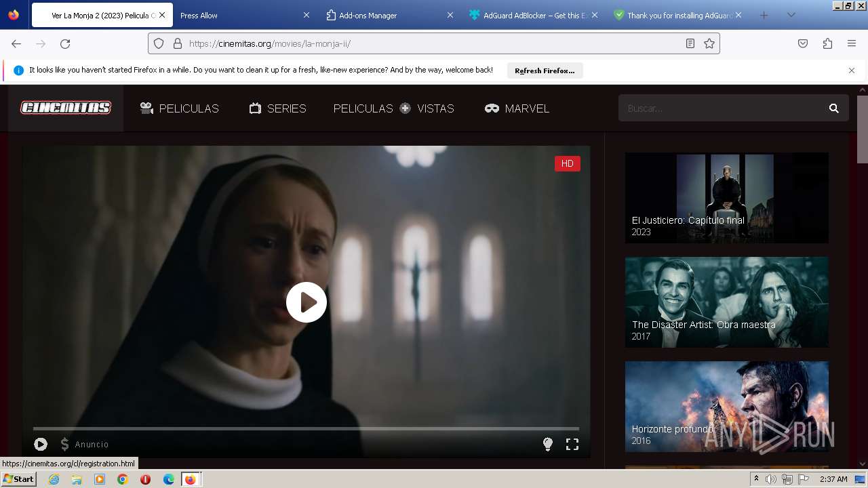Click the video progress bar

tap(306, 428)
